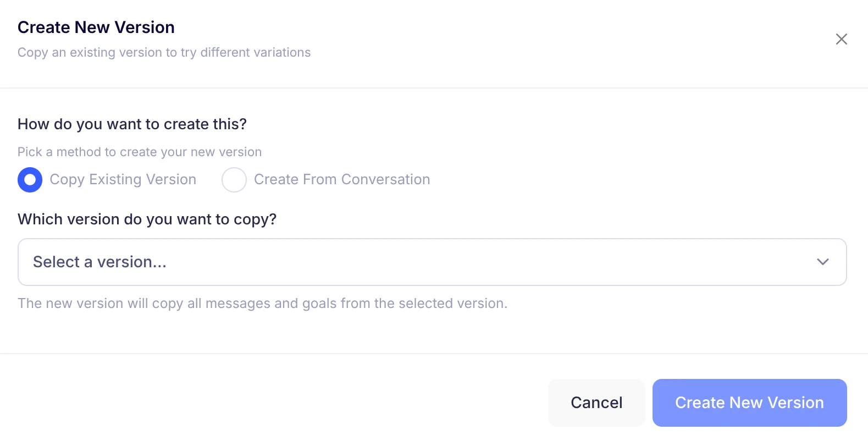Viewport: 868px width, 446px height.
Task: Click the Pick a method subtitle text
Action: 140,152
